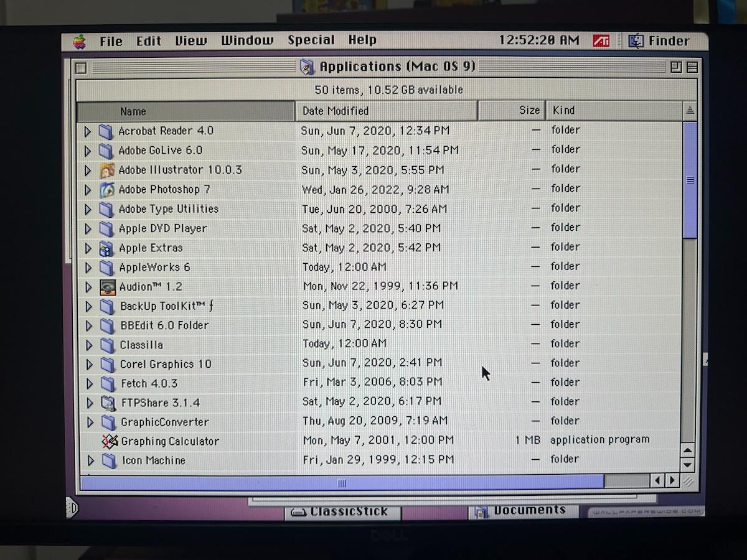Screen dimensions: 747x560
Task: Select the Apple DVD Player folder icon
Action: click(107, 228)
